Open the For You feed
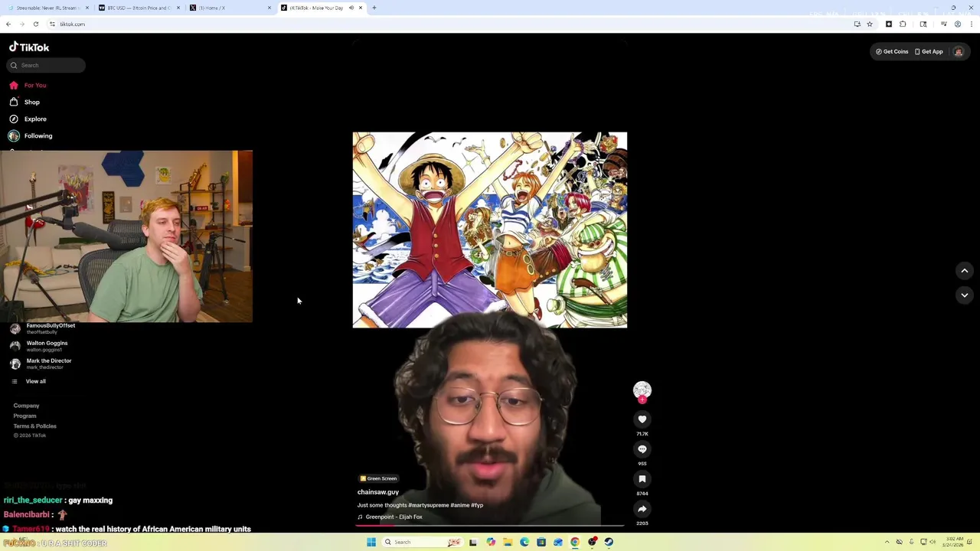980x551 pixels. pos(28,85)
